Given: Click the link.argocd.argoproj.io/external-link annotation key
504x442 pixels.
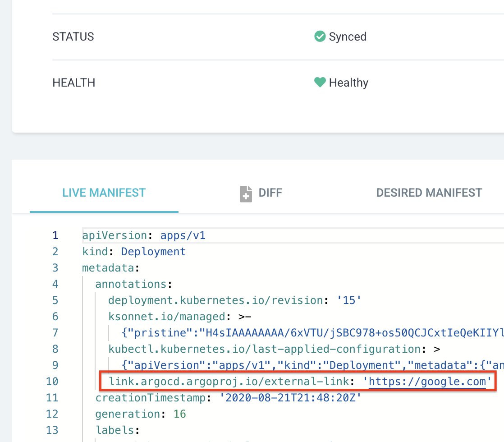Looking at the screenshot, I should click(229, 382).
